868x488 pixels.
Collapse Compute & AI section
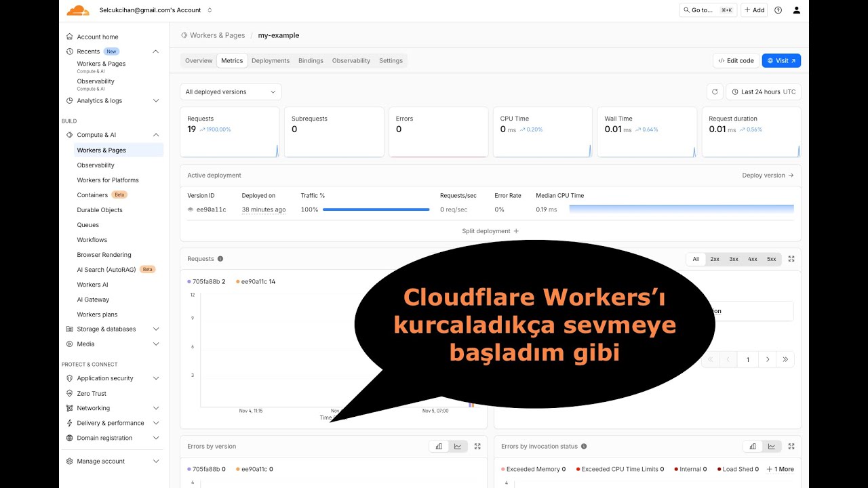coord(155,135)
